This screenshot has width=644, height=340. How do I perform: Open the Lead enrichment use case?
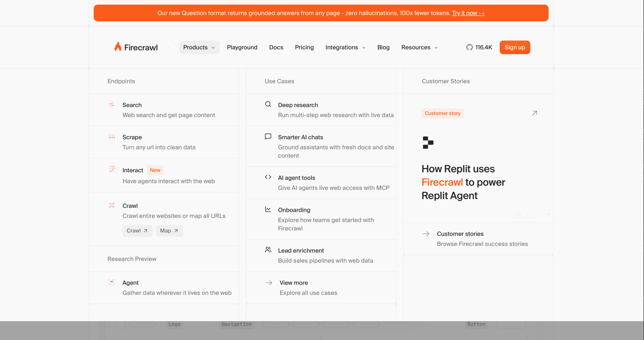(x=321, y=255)
